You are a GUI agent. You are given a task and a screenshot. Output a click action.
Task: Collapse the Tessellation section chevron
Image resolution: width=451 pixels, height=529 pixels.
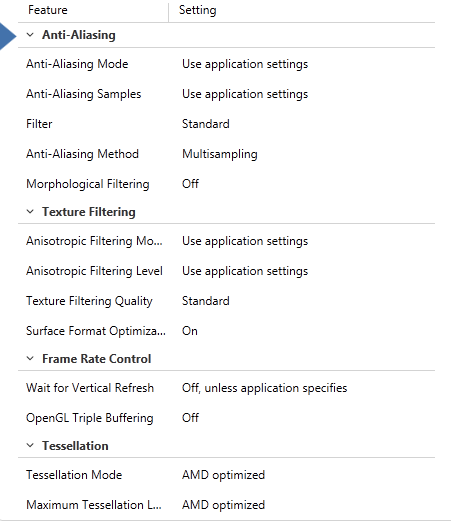point(30,445)
